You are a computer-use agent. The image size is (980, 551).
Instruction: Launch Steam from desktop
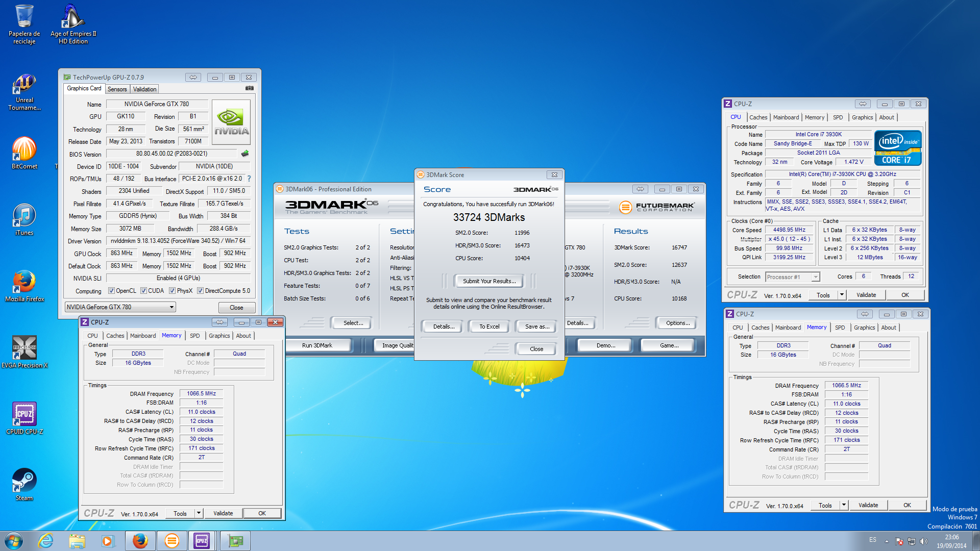click(x=24, y=485)
